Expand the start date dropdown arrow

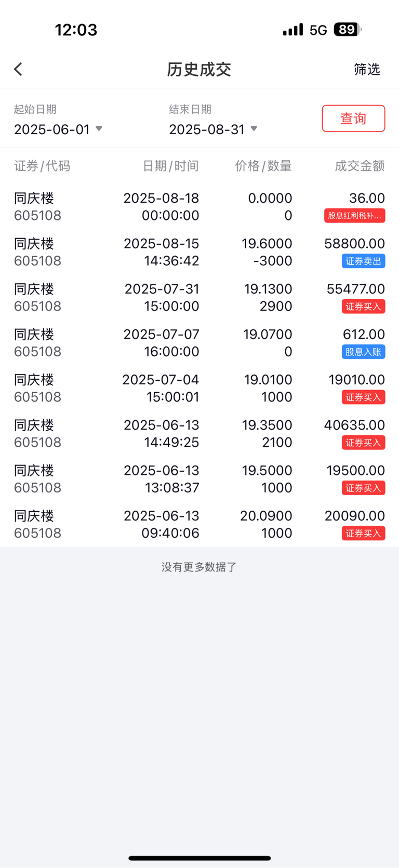pos(99,128)
